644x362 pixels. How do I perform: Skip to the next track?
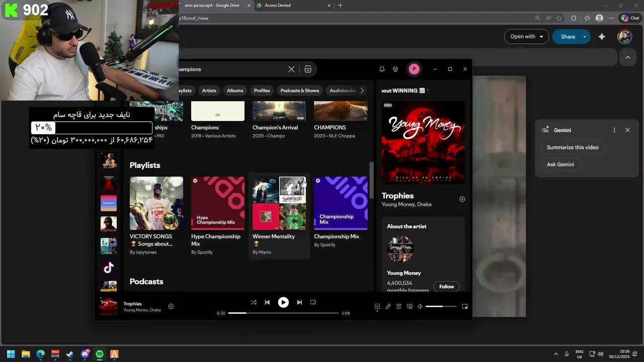point(299,302)
